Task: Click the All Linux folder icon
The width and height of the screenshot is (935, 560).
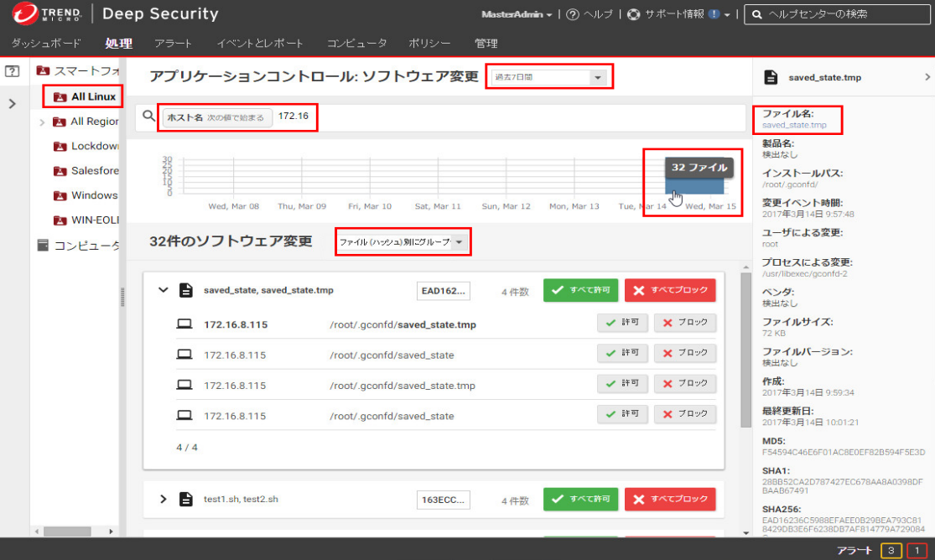Action: (x=60, y=97)
